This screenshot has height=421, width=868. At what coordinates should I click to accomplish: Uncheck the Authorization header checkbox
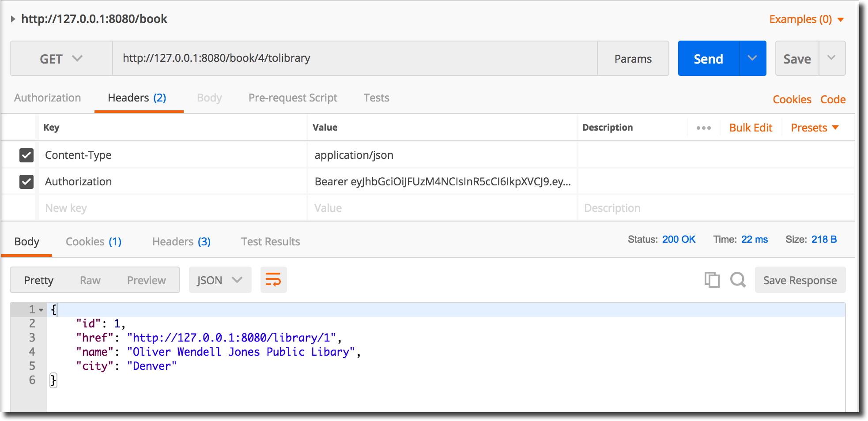pos(26,181)
